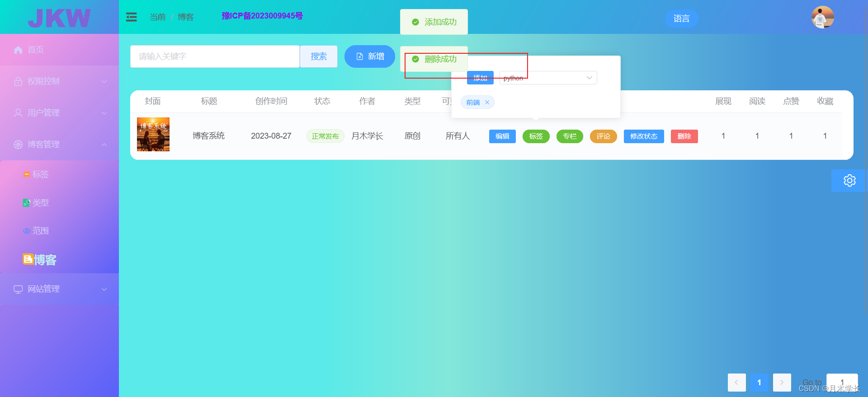The image size is (868, 397).
Task: Click the 正常发布 status tag
Action: pyautogui.click(x=325, y=136)
